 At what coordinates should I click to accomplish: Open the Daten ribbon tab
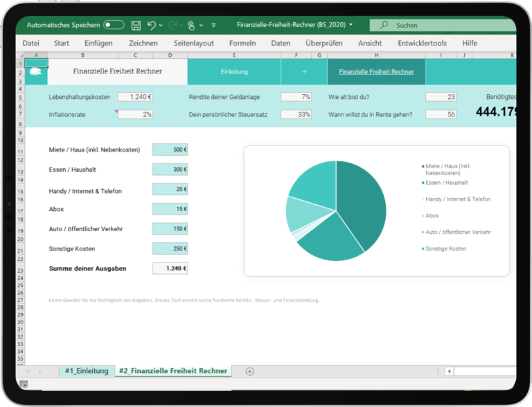281,43
